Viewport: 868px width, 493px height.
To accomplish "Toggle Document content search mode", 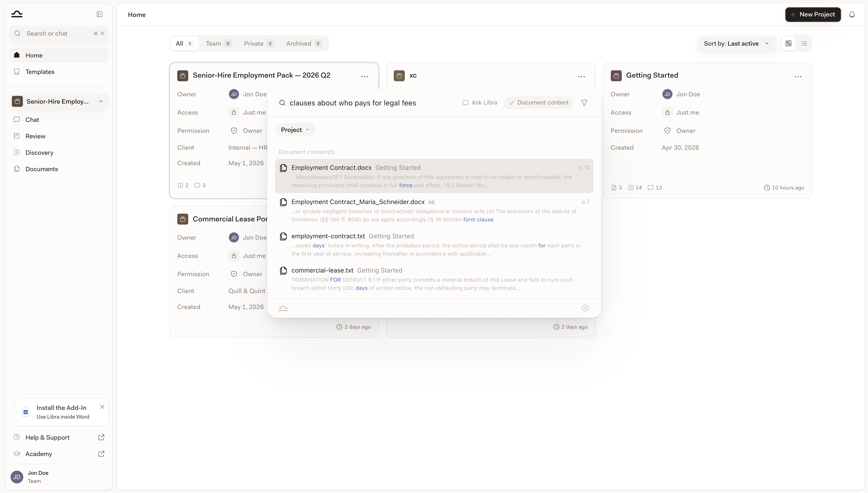I will 539,103.
